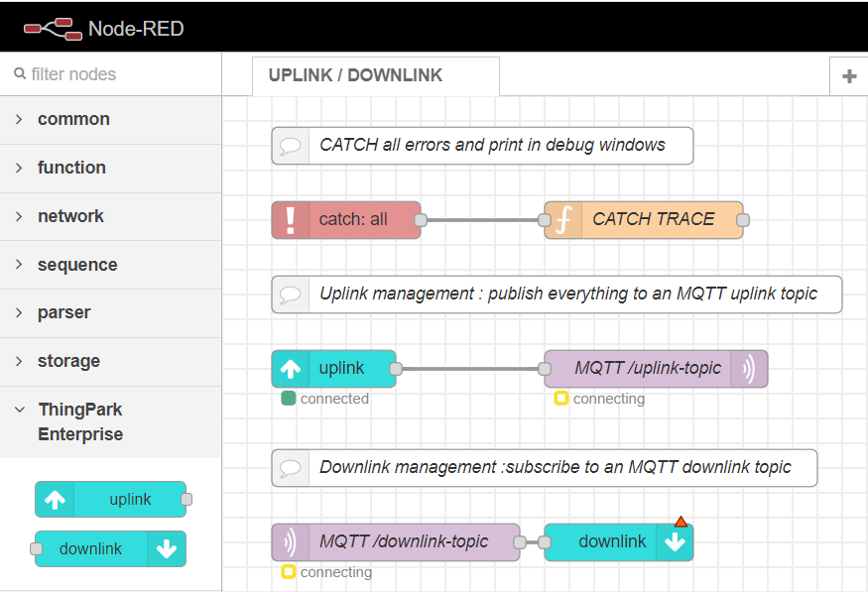The width and height of the screenshot is (868, 592).
Task: Expand the network palette category
Action: (70, 216)
